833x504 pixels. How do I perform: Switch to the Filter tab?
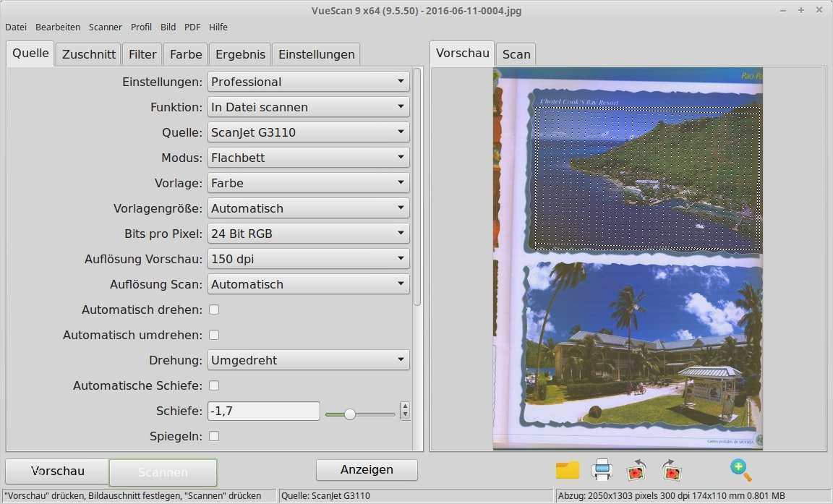point(142,54)
